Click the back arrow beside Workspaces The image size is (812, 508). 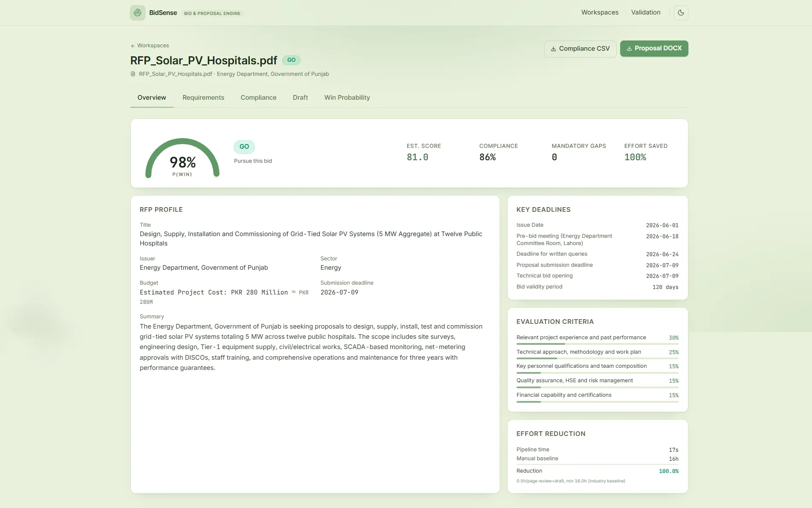(133, 46)
